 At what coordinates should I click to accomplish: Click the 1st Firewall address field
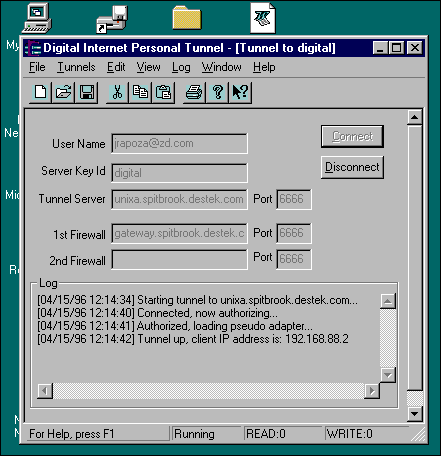pyautogui.click(x=179, y=233)
